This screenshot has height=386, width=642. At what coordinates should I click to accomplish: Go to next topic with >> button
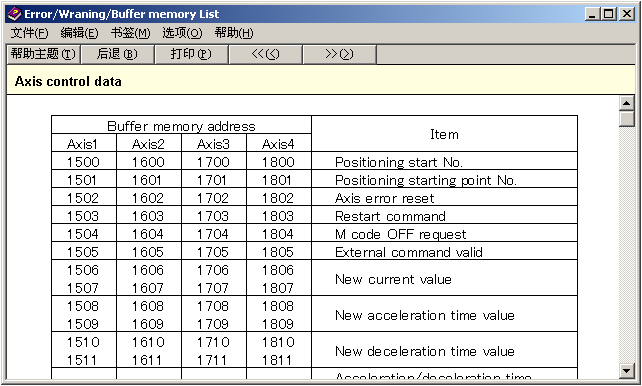(339, 54)
